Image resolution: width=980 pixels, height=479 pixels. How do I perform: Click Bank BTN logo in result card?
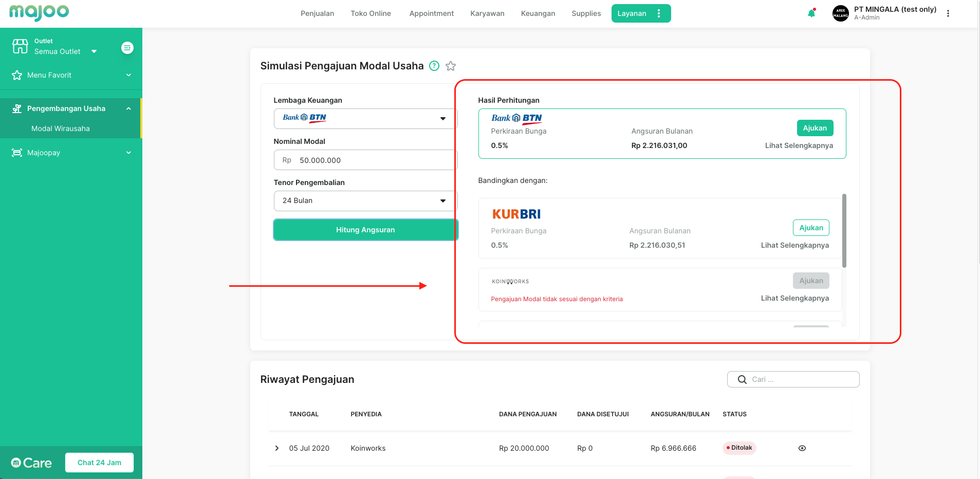(x=516, y=118)
